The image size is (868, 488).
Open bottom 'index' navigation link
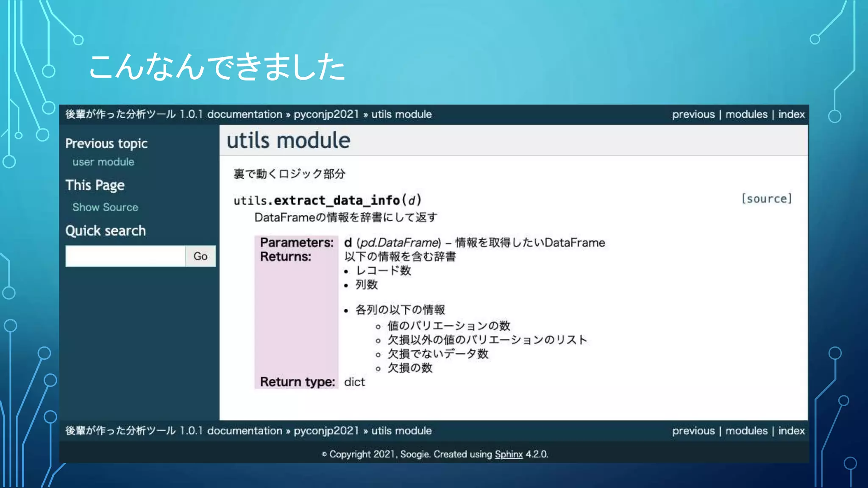click(791, 431)
